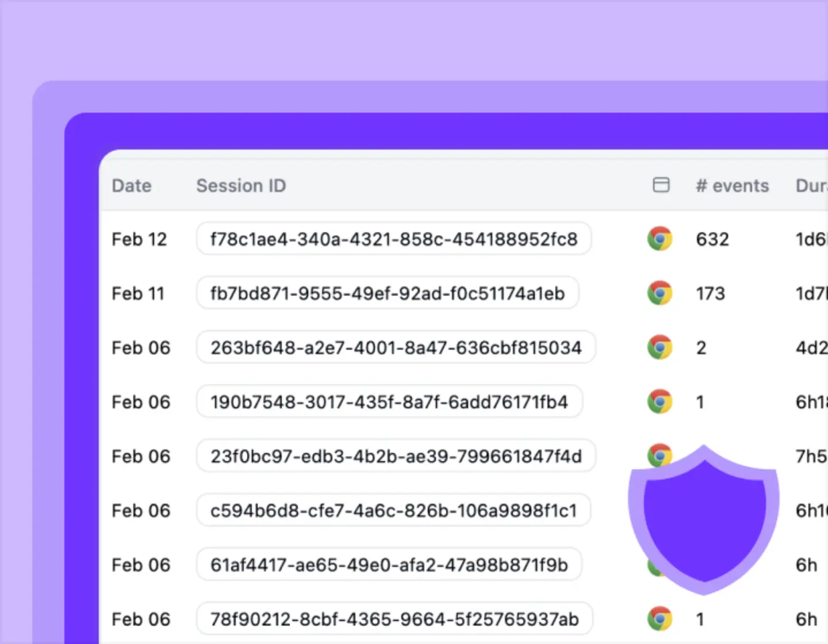The width and height of the screenshot is (828, 644).
Task: Sort by the # events column header
Action: point(732,186)
